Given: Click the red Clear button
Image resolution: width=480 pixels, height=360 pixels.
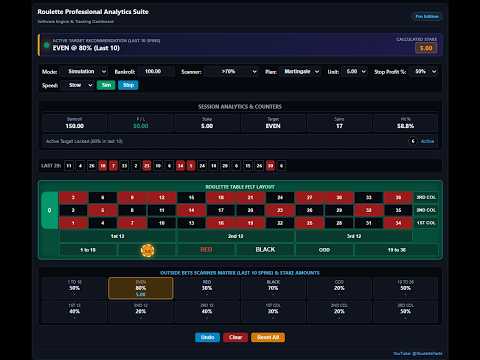Looking at the screenshot, I should pos(235,337).
